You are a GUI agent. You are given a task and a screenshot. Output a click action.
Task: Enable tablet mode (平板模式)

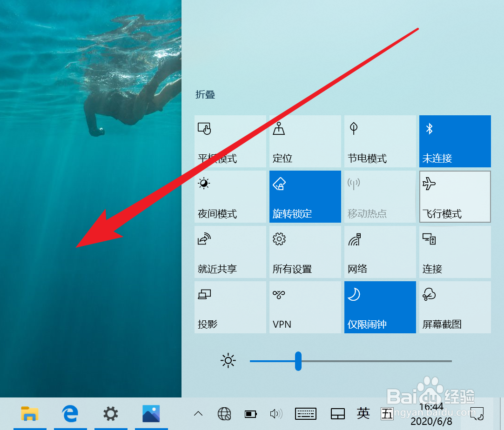pyautogui.click(x=230, y=141)
